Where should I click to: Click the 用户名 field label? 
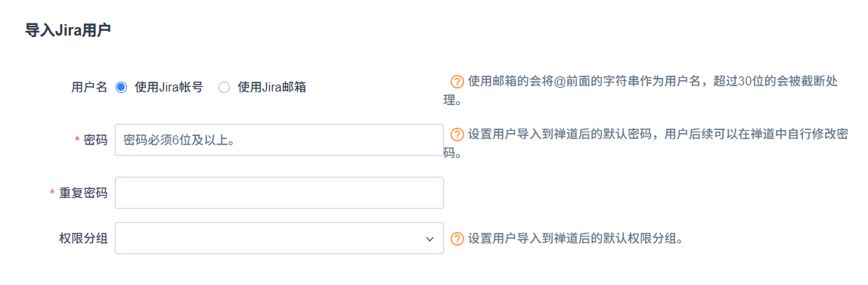click(89, 87)
